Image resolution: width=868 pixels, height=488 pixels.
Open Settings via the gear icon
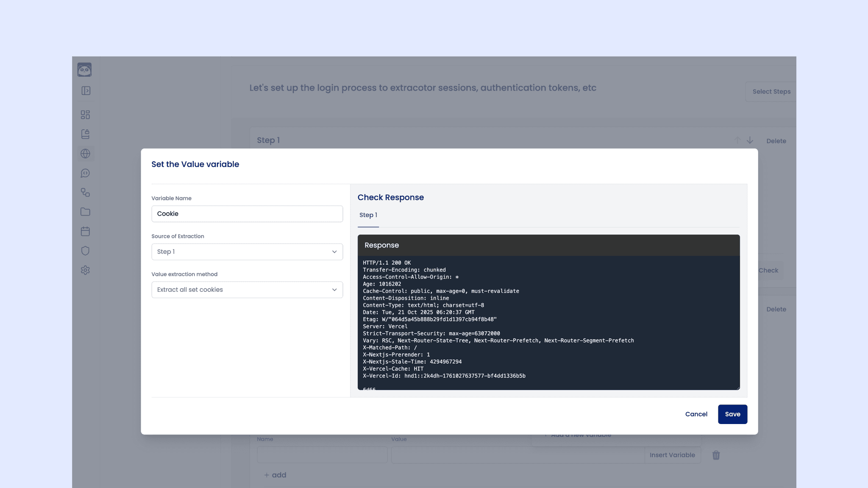point(85,270)
